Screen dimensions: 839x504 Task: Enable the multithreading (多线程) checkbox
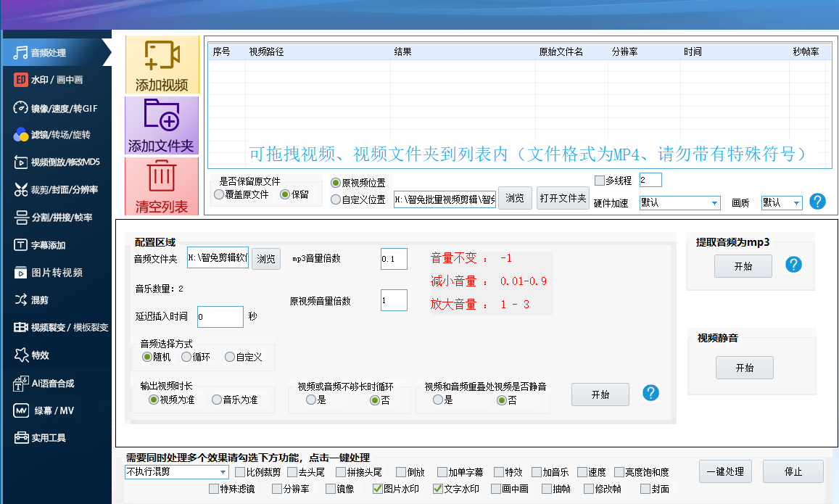(599, 181)
